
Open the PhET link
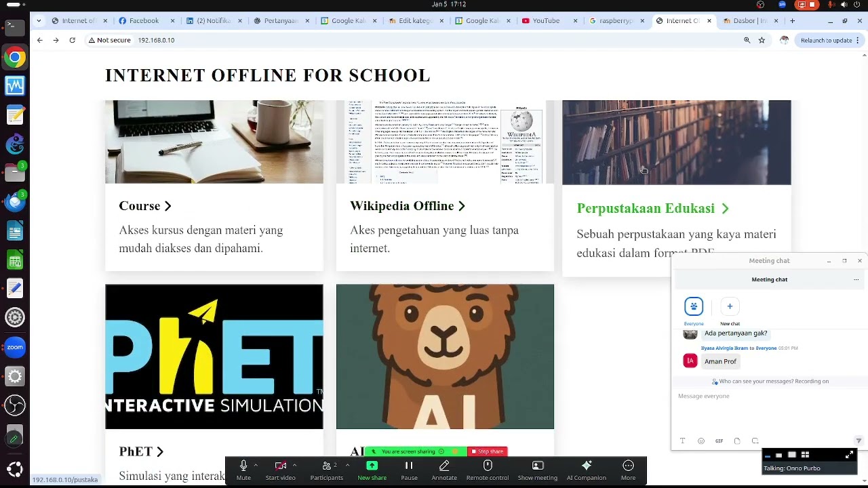pos(141,451)
